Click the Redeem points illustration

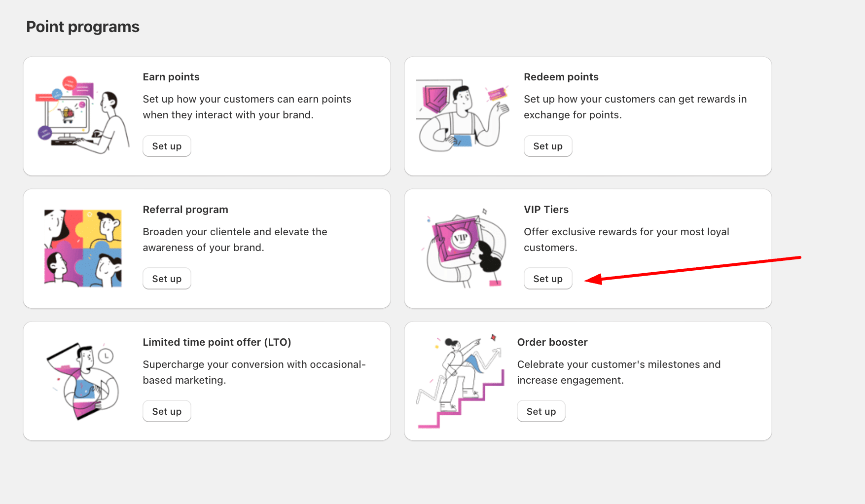click(x=463, y=115)
